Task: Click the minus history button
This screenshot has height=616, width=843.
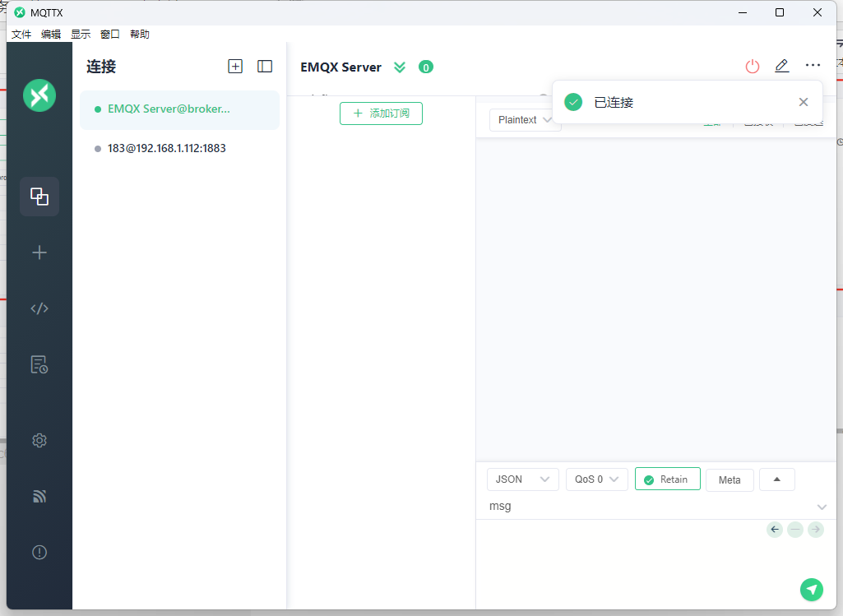Action: coord(795,530)
